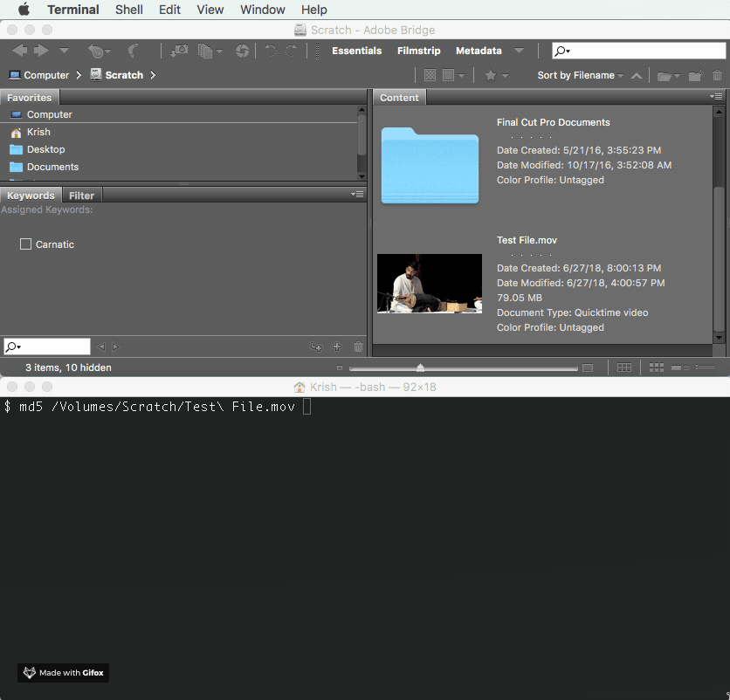Open the Shell menu in menu bar

tap(129, 10)
